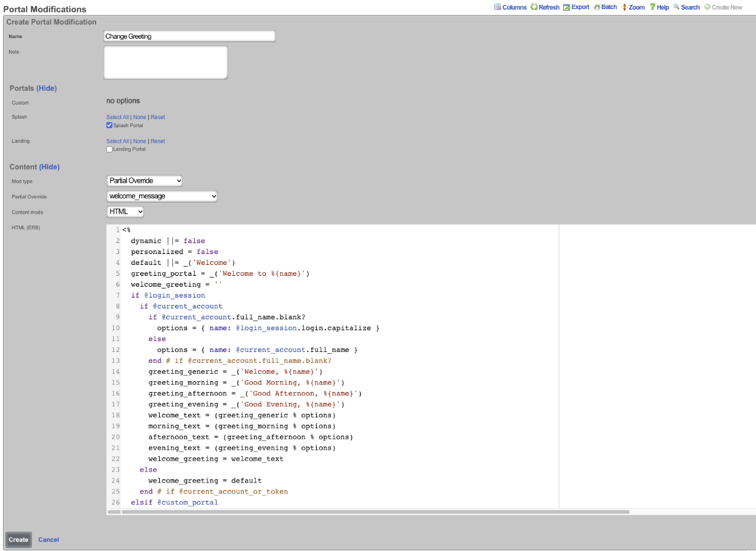This screenshot has height=551, width=756.
Task: Click the Search magnifier icon
Action: coord(676,7)
